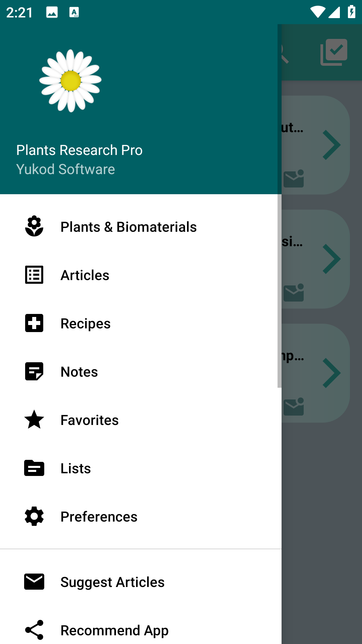The width and height of the screenshot is (362, 644).
Task: Tap Recommend App label
Action: pos(114,631)
